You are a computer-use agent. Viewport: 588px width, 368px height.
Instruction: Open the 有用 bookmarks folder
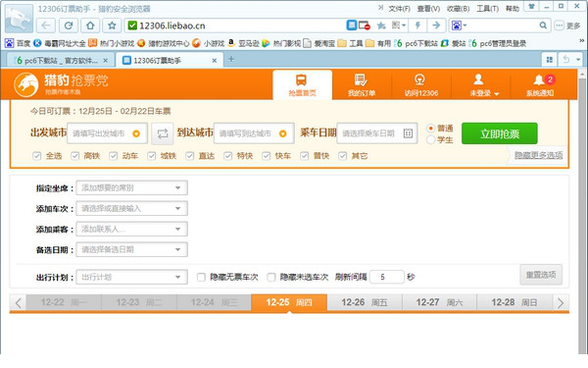point(378,43)
